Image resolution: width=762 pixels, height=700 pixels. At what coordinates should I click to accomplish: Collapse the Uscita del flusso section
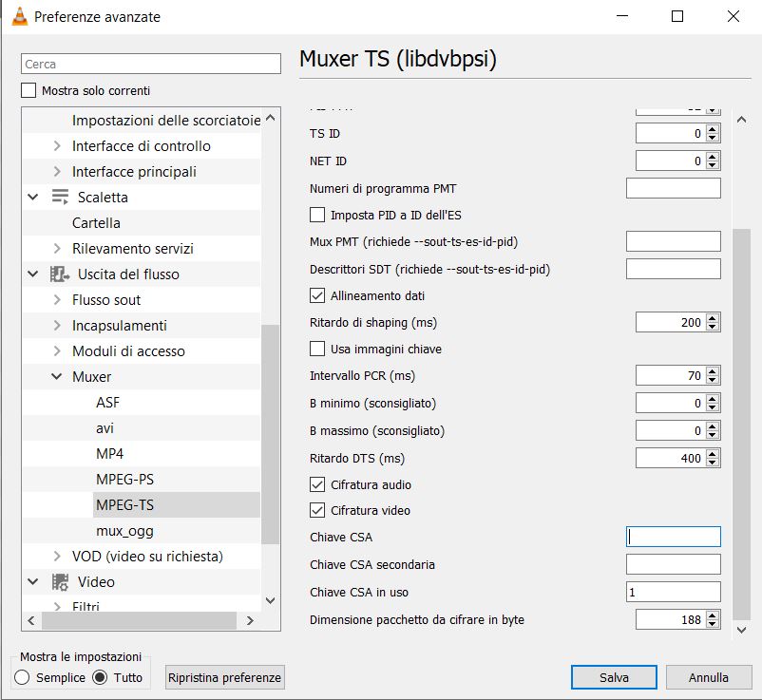(33, 274)
